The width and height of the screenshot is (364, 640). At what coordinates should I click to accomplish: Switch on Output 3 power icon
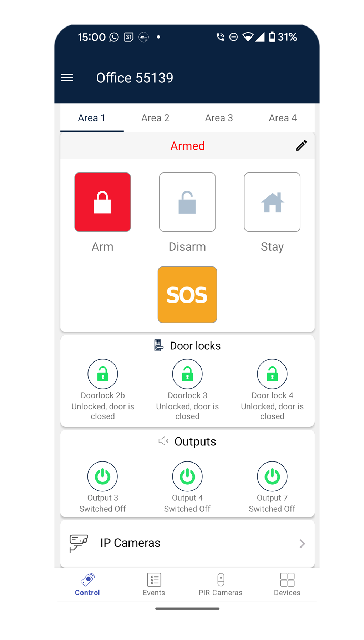pyautogui.click(x=103, y=476)
